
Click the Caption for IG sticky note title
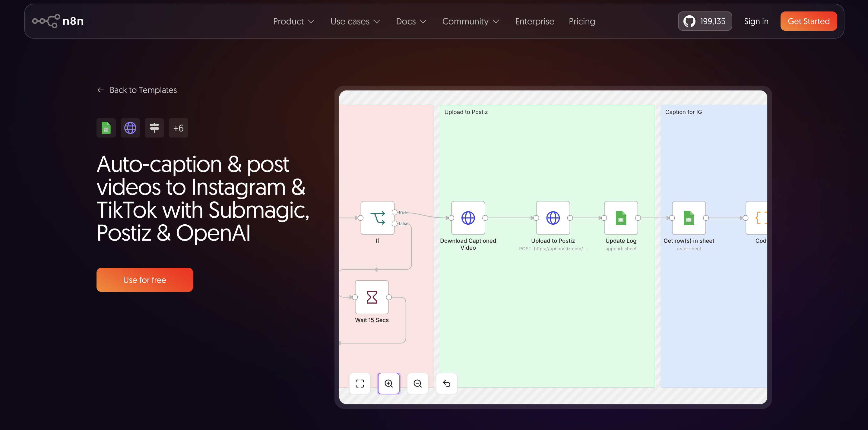point(683,112)
